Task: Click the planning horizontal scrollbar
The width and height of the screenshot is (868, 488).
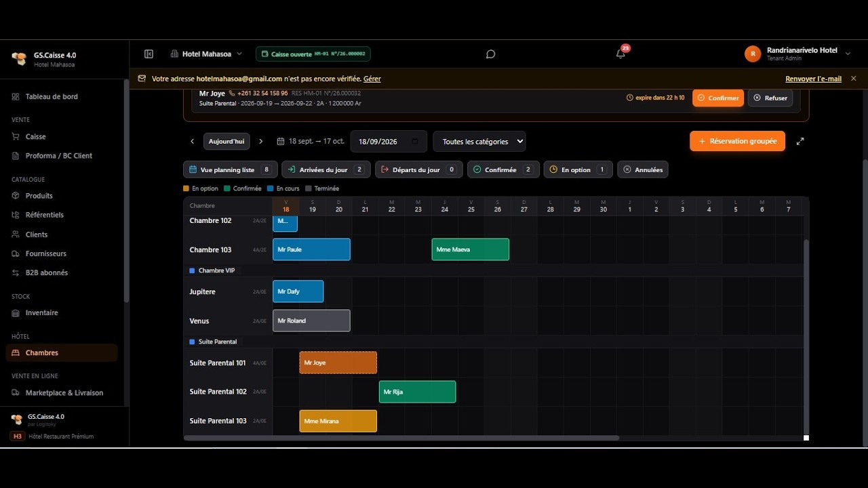Action: click(401, 438)
